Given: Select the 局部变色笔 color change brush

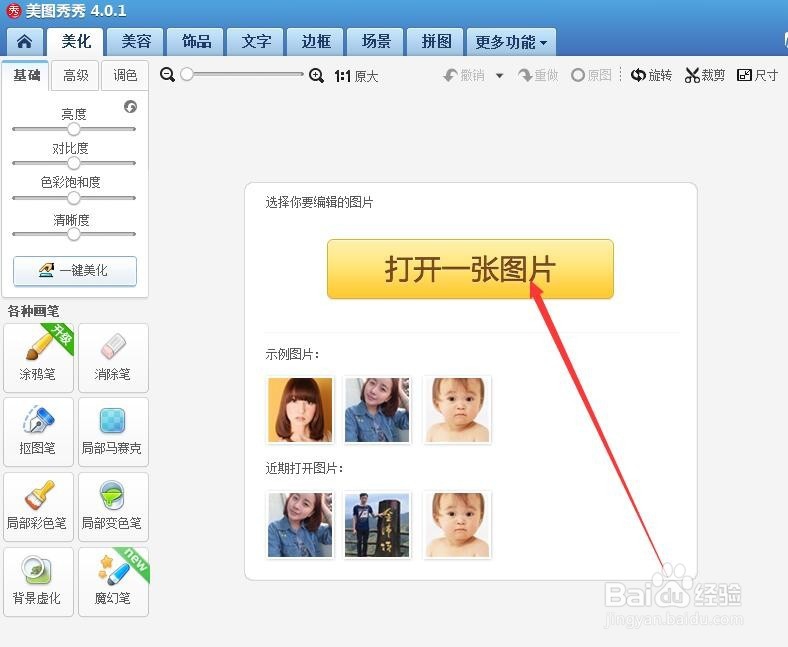Looking at the screenshot, I should (x=113, y=507).
